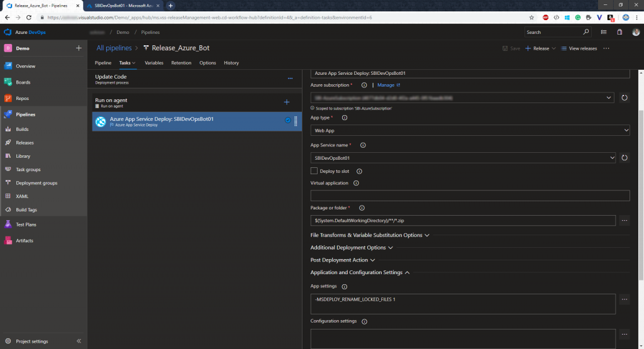
Task: Click the user avatar in the header
Action: (636, 32)
